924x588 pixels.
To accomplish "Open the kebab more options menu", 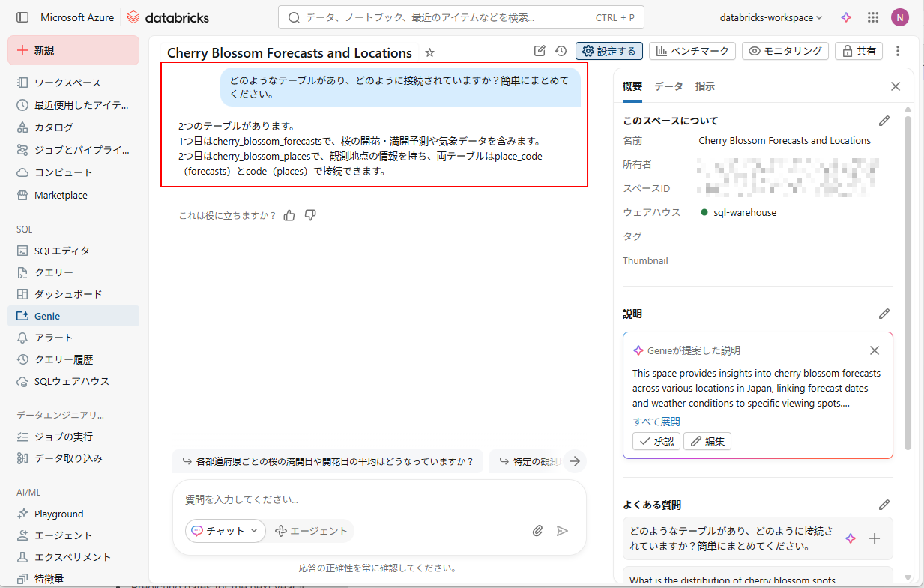I will pyautogui.click(x=898, y=51).
